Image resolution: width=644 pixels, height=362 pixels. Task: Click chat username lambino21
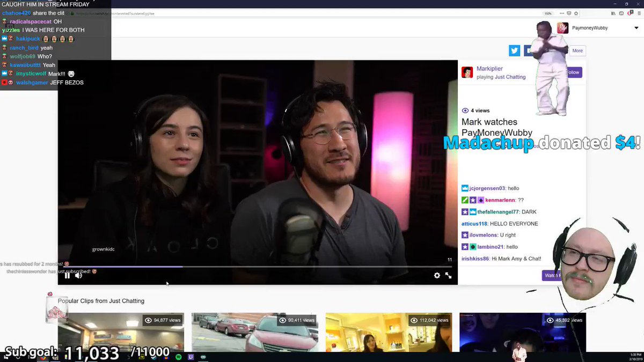490,247
